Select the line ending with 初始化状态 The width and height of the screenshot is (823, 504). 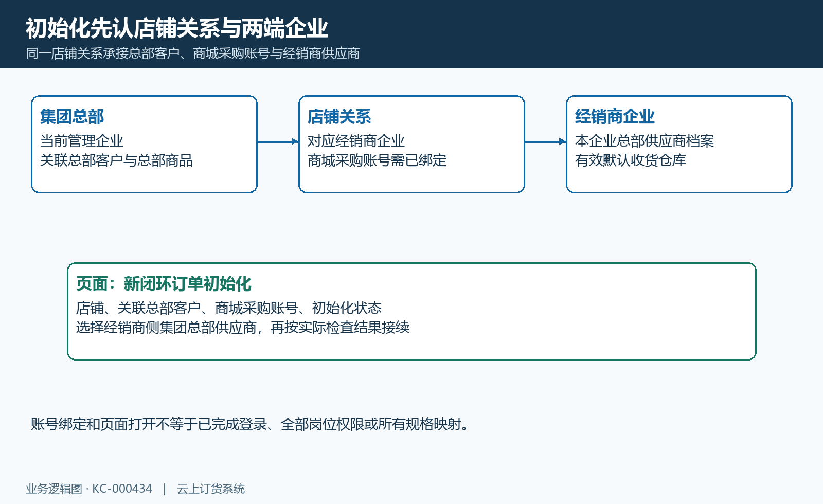click(x=229, y=308)
